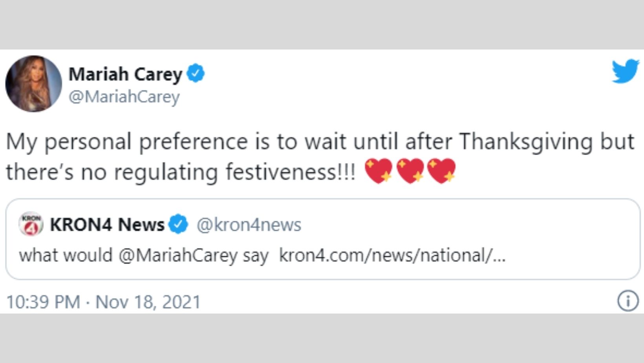Open the Mariah Carey display name link
Viewport: 644px width, 363px height.
tap(125, 74)
